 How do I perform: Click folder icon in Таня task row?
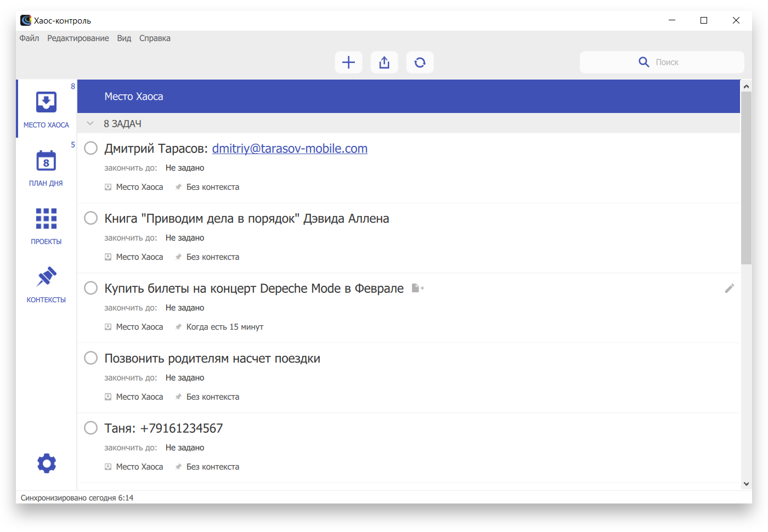[x=108, y=467]
